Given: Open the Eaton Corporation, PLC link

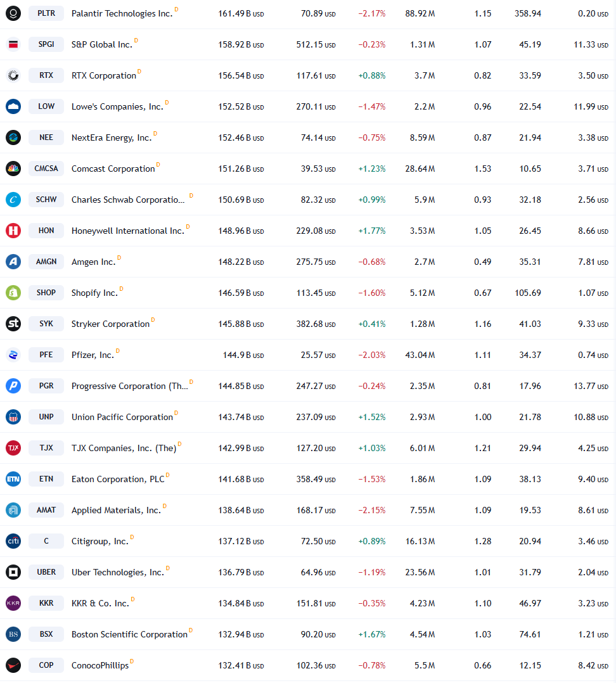Looking at the screenshot, I should pos(118,479).
